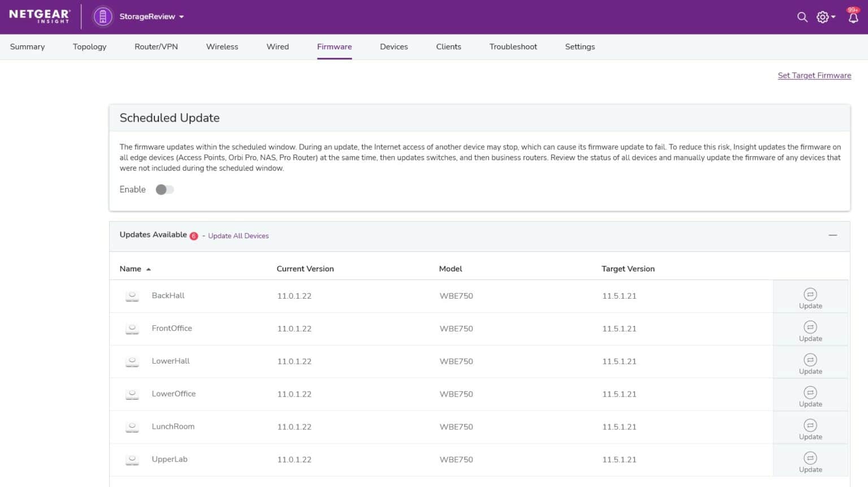Switch to the Summary tab
868x487 pixels.
tap(27, 47)
